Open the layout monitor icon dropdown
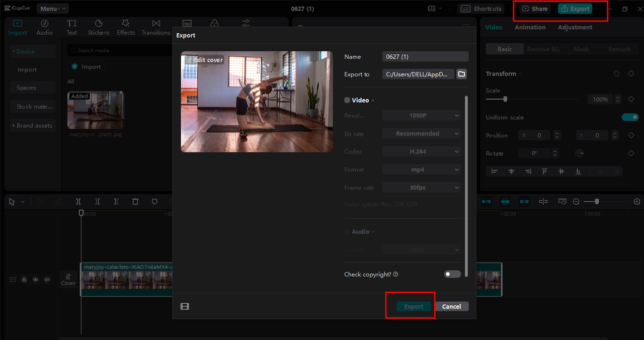Viewport: 644px width, 340px height. 435,9
